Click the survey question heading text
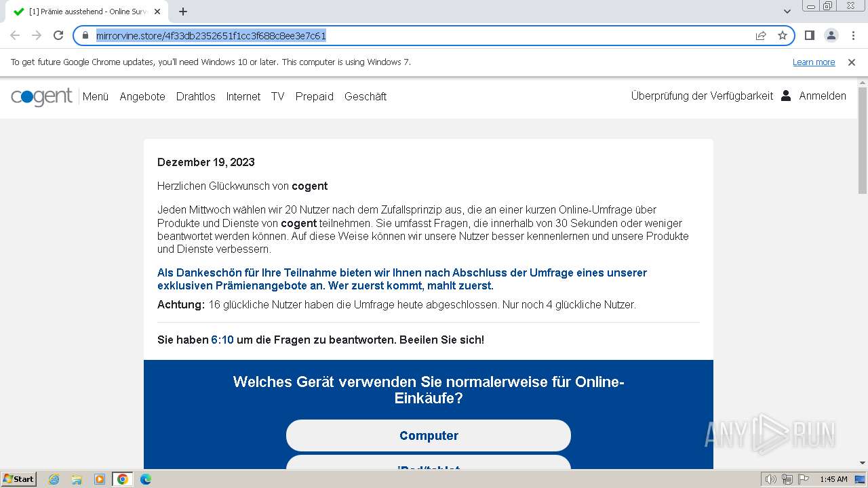The image size is (868, 488). (x=429, y=390)
